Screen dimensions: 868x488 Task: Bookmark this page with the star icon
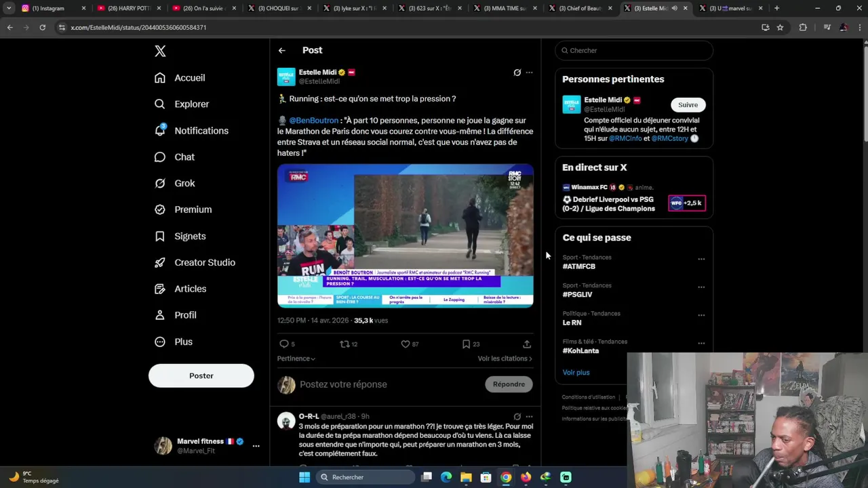pyautogui.click(x=780, y=28)
